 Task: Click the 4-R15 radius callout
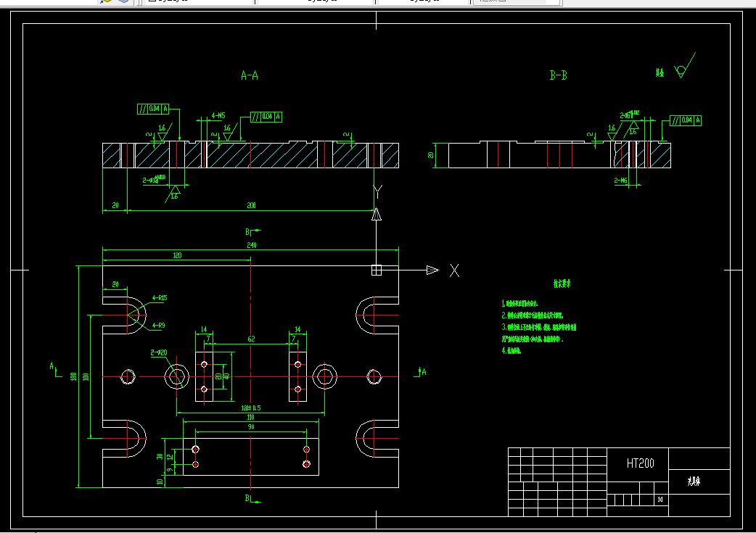pyautogui.click(x=160, y=298)
